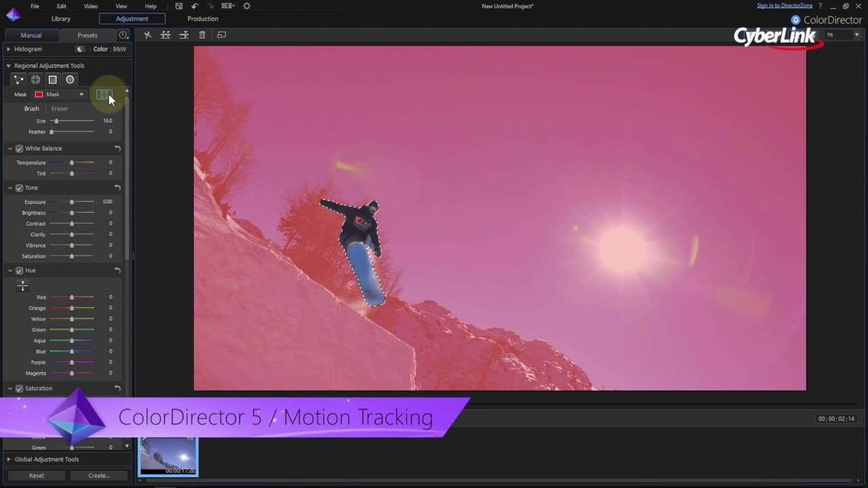Click the trash delete icon
Viewport: 868px width, 488px height.
click(x=202, y=35)
